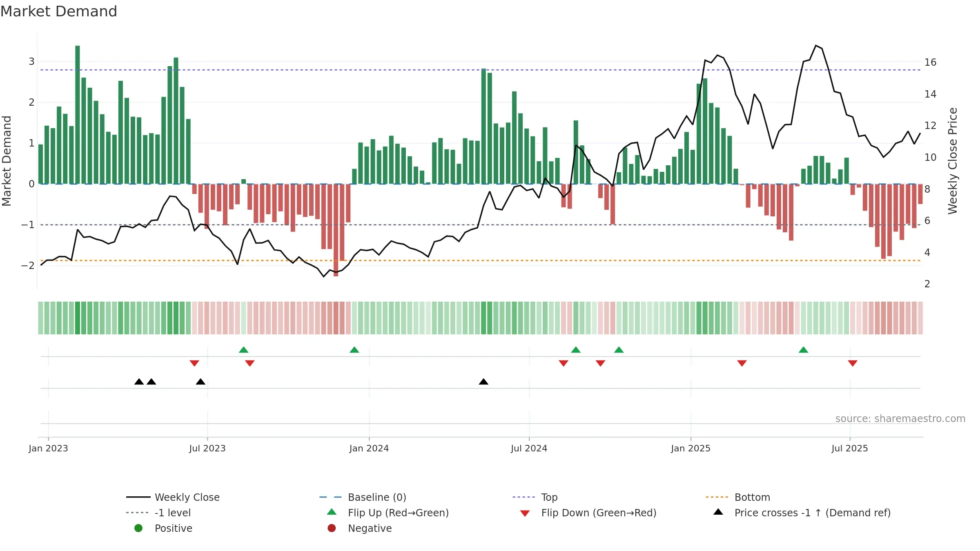Select green flip-up triangle in October 2024

pyautogui.click(x=619, y=350)
